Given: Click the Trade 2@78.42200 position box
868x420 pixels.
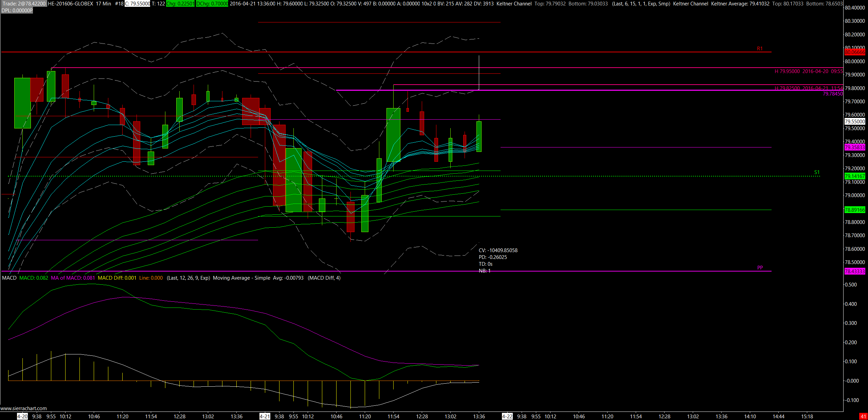Looking at the screenshot, I should [24, 4].
